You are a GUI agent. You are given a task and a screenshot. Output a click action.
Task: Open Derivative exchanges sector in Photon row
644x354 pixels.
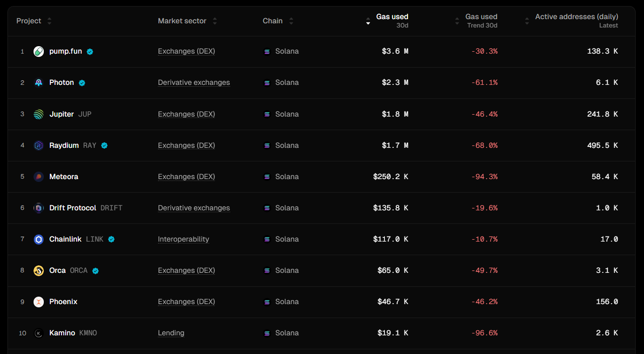pos(194,83)
